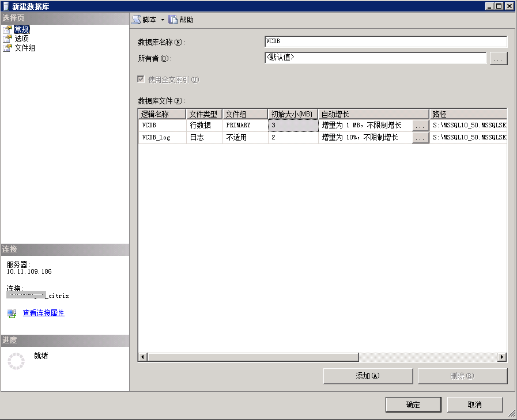Maximize the 新建数据库 window
This screenshot has width=517, height=420.
(x=499, y=6)
